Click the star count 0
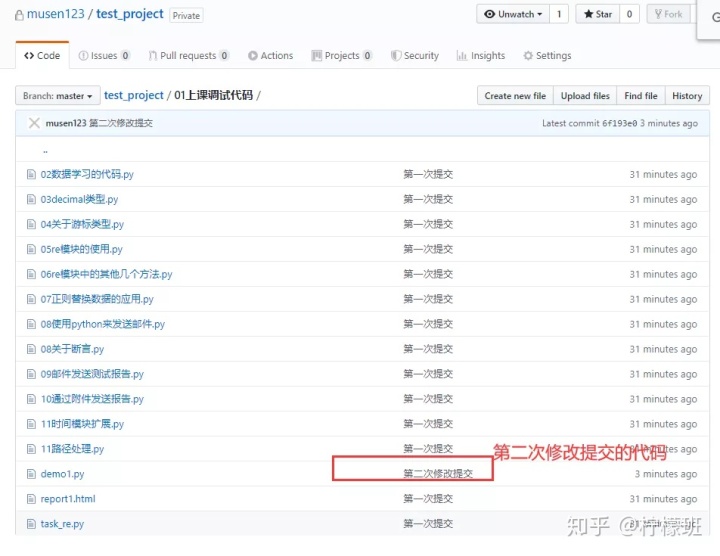Screen dimensions: 720x556 (629, 14)
